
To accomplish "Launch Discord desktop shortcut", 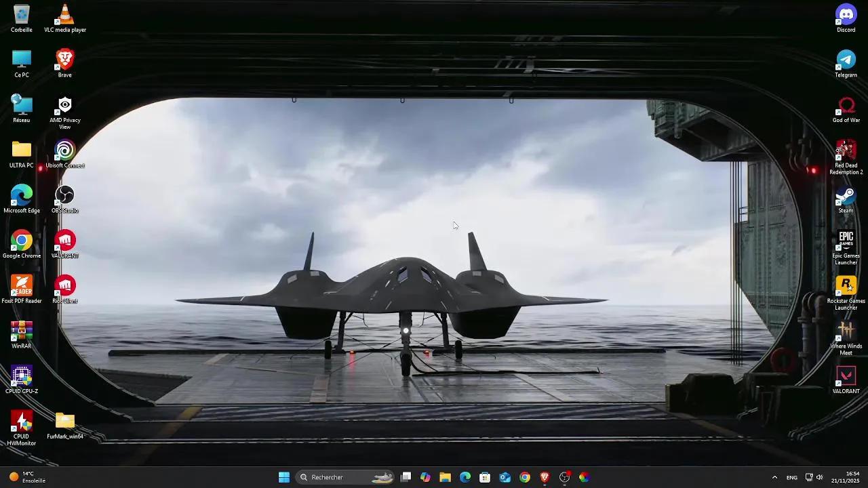I will 846,18.
